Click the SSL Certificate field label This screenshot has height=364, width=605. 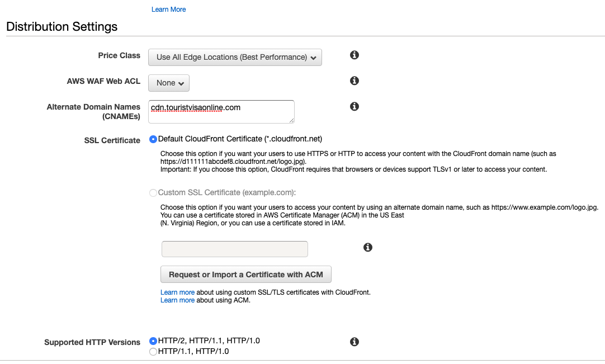[112, 140]
